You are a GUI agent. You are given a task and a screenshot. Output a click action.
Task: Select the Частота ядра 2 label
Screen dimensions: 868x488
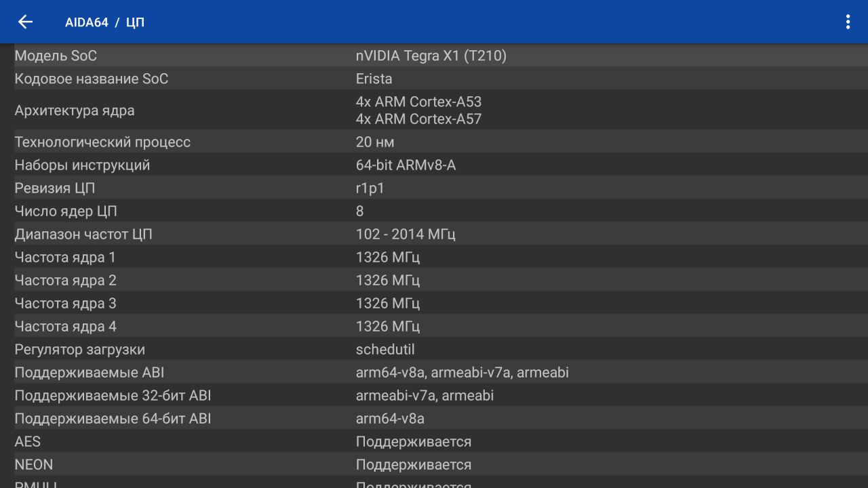pos(66,281)
